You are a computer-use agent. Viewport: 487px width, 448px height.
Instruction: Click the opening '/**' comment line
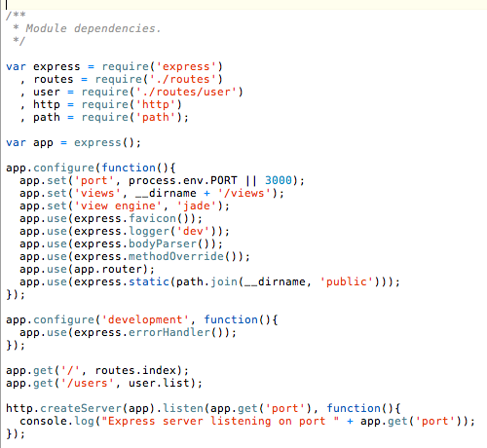[x=16, y=16]
